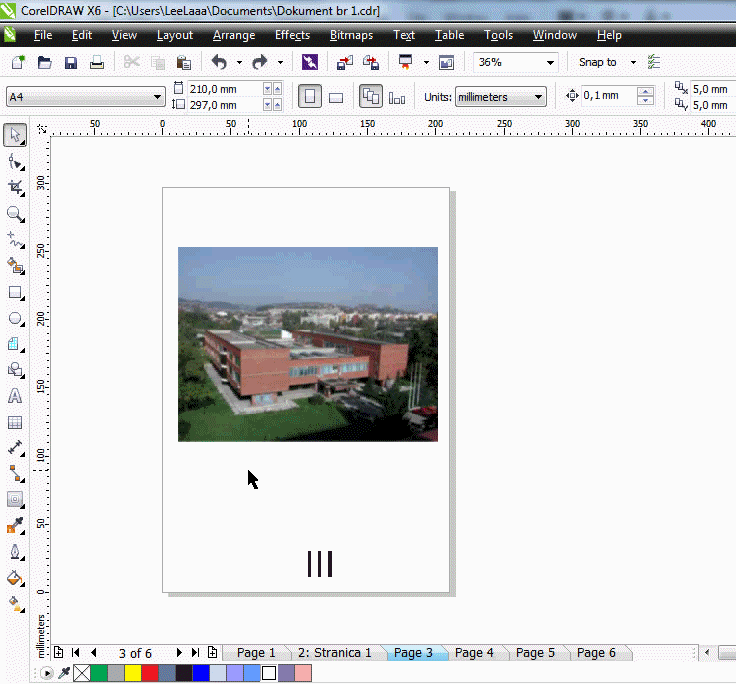The height and width of the screenshot is (684, 736).
Task: Go to the next page arrow
Action: (179, 653)
